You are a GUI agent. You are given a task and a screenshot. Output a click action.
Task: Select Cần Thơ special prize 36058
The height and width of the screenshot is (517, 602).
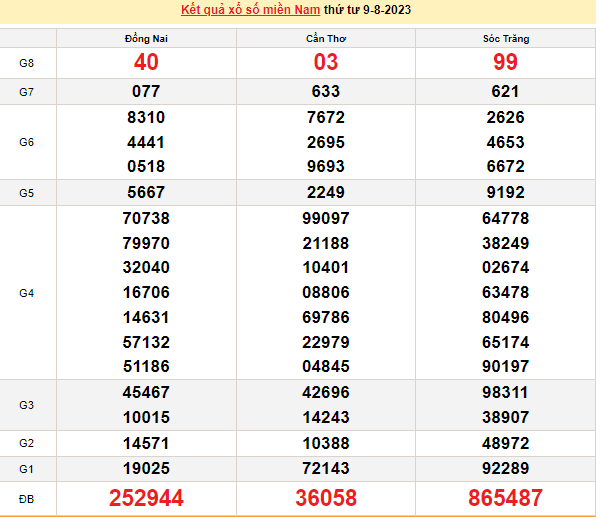[x=326, y=497]
